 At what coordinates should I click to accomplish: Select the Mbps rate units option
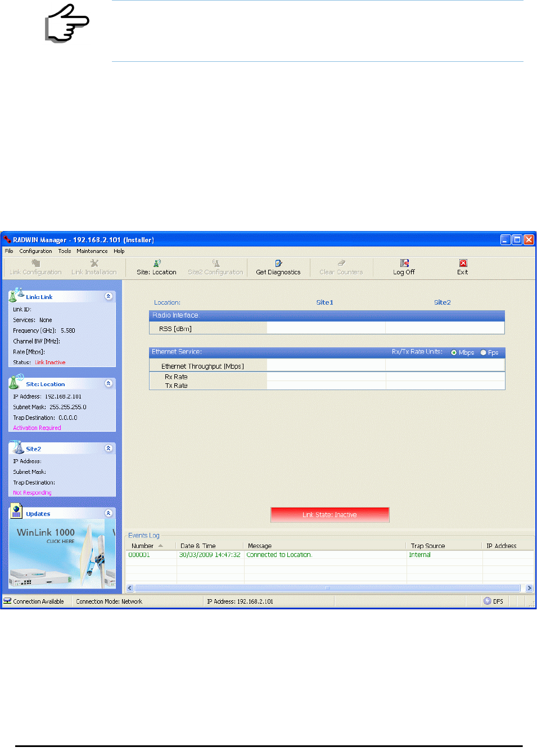tap(454, 352)
